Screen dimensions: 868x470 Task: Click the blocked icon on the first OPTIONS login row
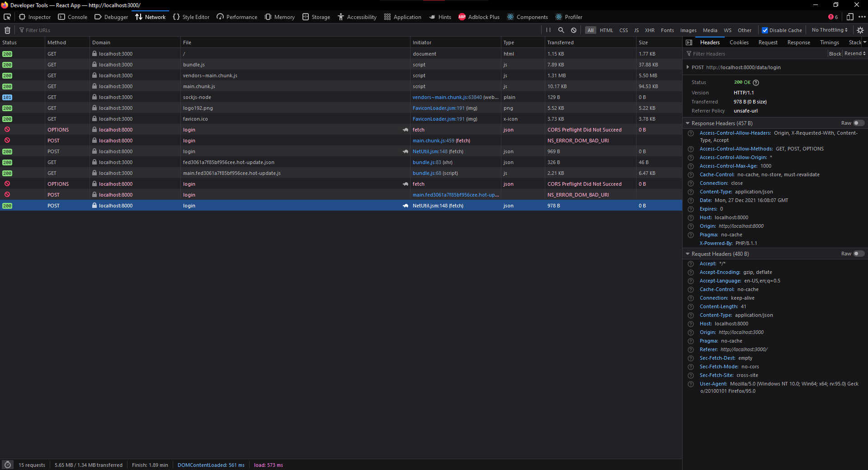click(7, 130)
